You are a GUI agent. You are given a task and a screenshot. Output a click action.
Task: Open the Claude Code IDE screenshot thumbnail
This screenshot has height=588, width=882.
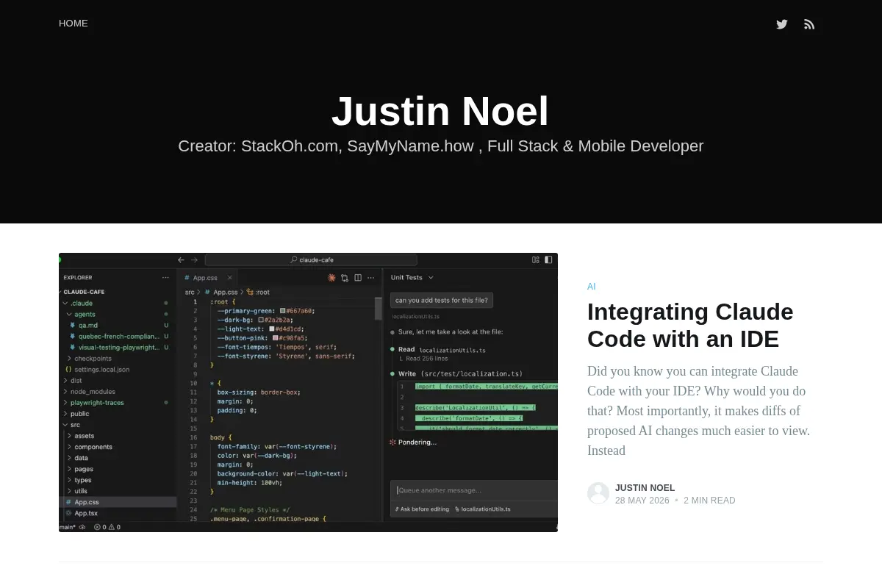pyautogui.click(x=308, y=392)
